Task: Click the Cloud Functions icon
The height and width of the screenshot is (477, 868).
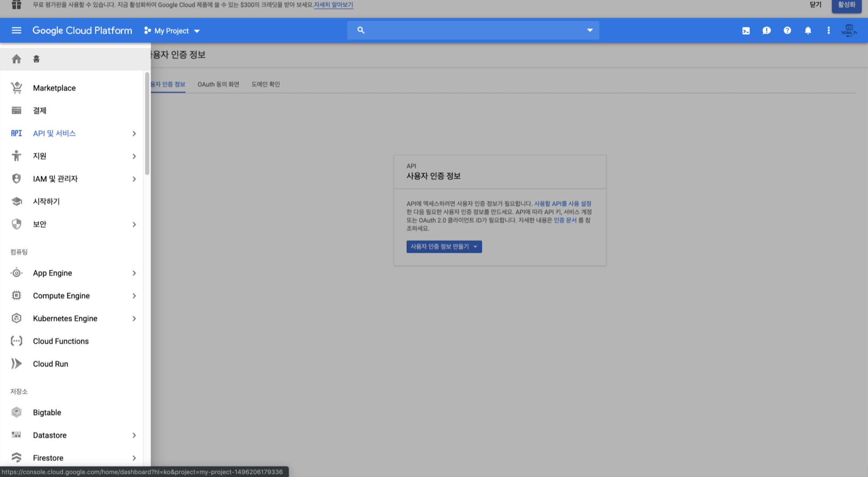Action: click(16, 341)
